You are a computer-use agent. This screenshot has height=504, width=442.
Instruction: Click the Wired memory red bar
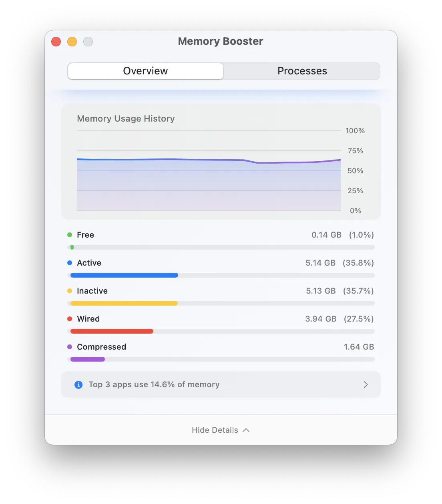tap(112, 331)
